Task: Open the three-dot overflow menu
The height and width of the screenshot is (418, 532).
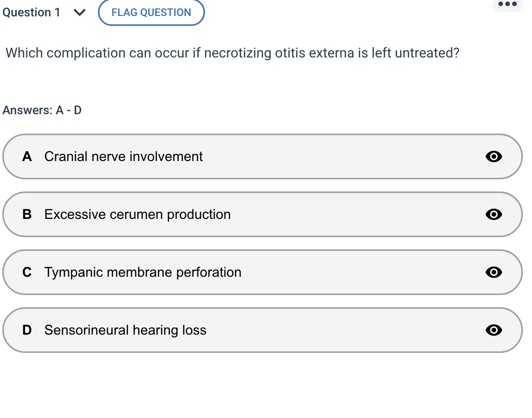Action: pos(507,5)
